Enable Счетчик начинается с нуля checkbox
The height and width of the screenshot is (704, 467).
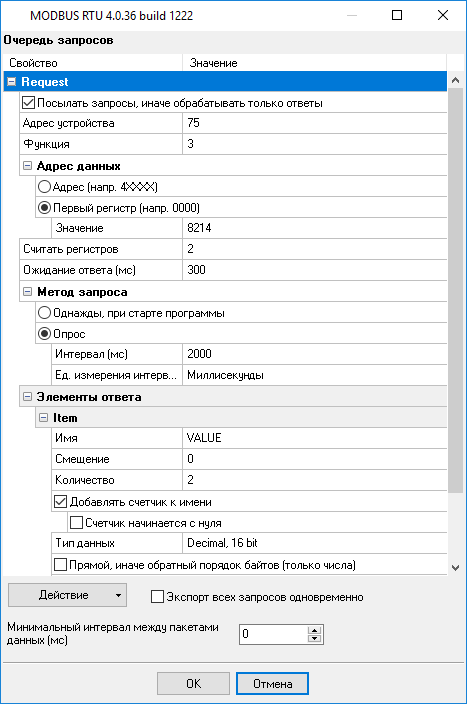coord(76,523)
